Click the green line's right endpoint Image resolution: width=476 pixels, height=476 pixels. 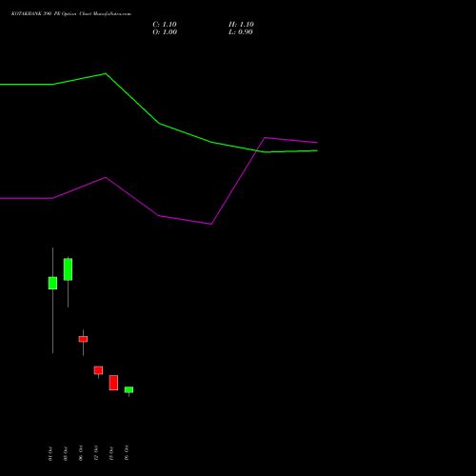[x=317, y=150]
